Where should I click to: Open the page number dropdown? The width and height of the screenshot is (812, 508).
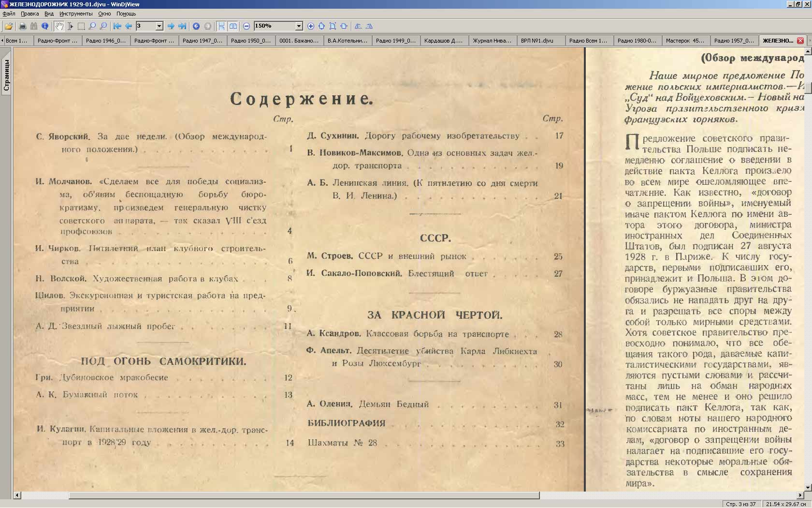coord(159,26)
